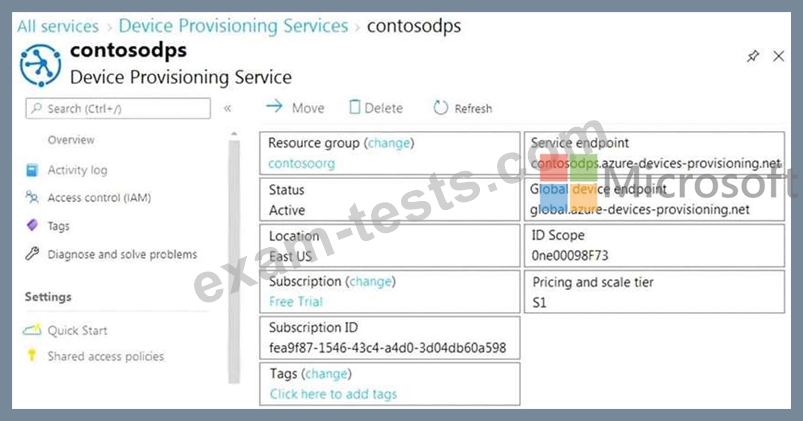Viewport: 803px width, 421px height.
Task: Open the Overview menu item
Action: coord(71,140)
